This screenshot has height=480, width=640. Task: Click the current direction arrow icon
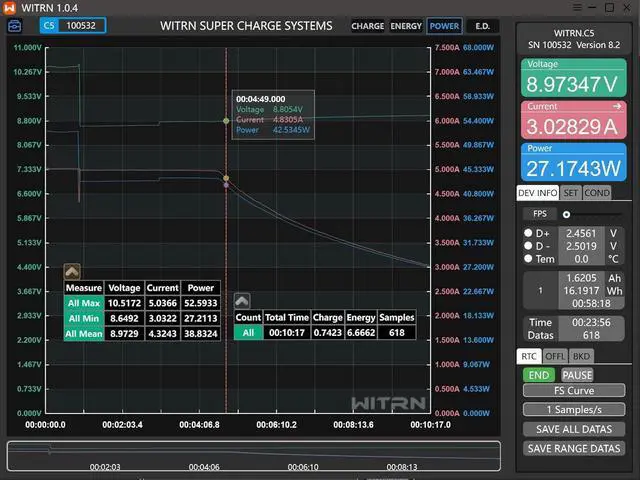(618, 104)
